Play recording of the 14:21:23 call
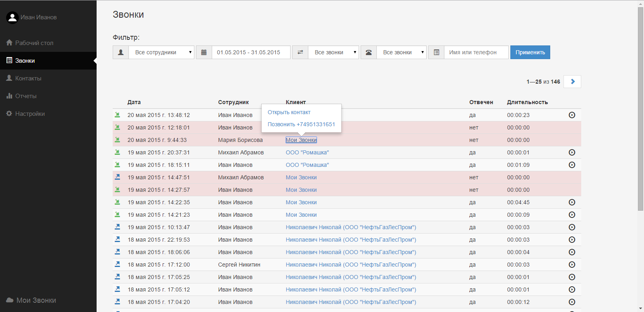Screen dimensions: 644x312 tap(572, 215)
